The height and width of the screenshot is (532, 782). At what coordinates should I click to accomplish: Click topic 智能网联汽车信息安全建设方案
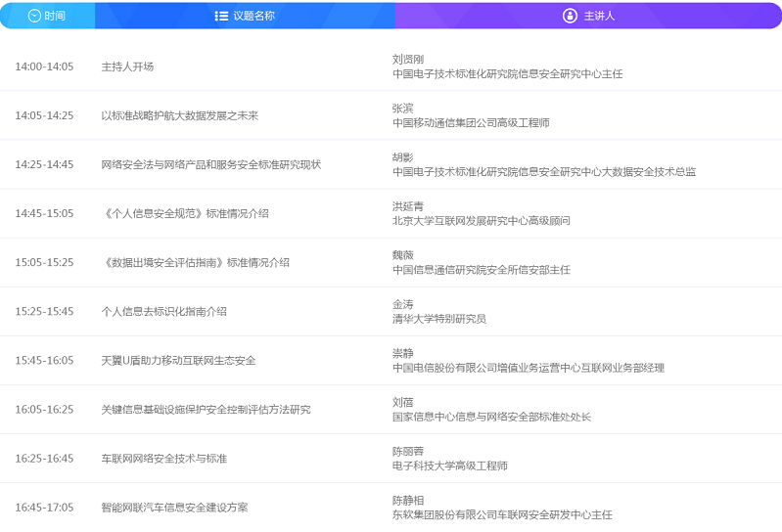tap(174, 507)
